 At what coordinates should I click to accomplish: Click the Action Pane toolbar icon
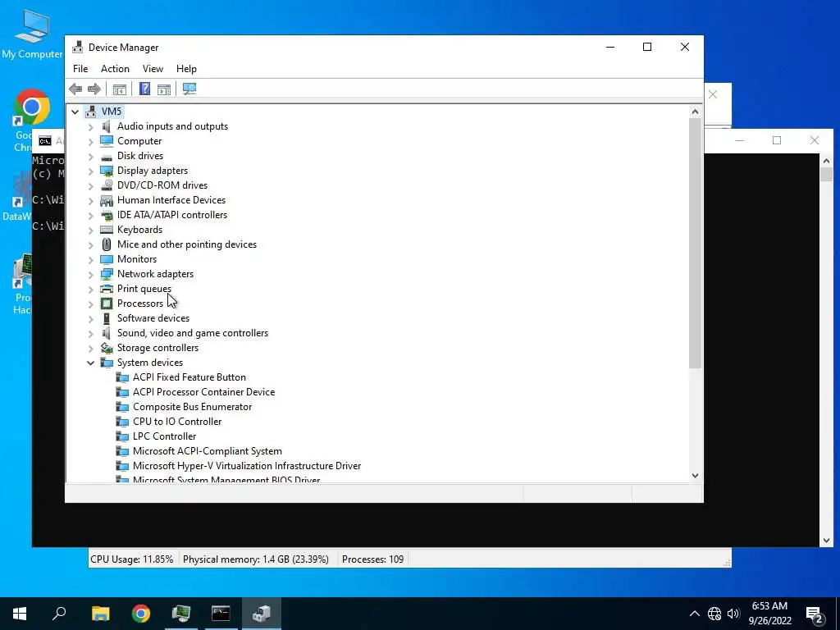[164, 89]
